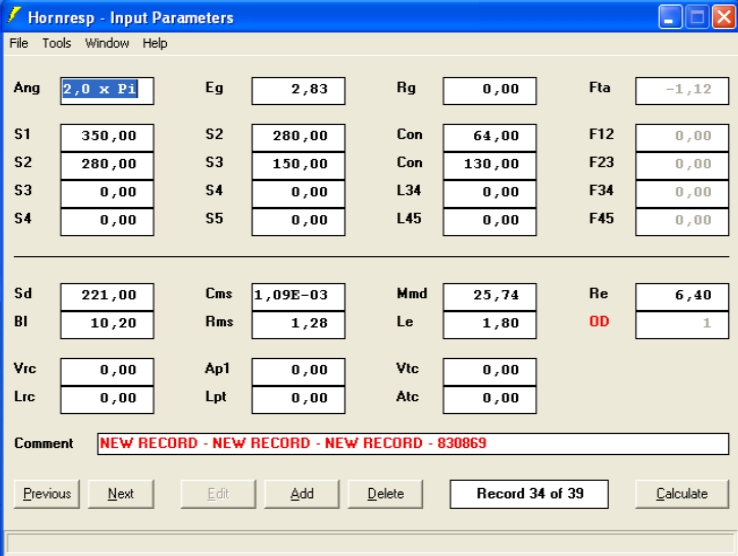The width and height of the screenshot is (738, 556).
Task: Click the S1 field with 350,00
Action: click(x=107, y=137)
